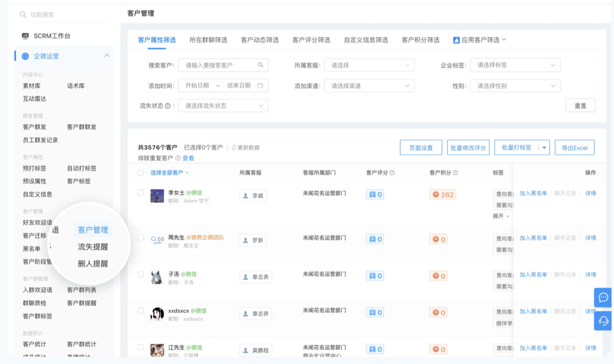Click the search magnifier icon in 搜索客户 field
The width and height of the screenshot is (614, 364).
261,65
